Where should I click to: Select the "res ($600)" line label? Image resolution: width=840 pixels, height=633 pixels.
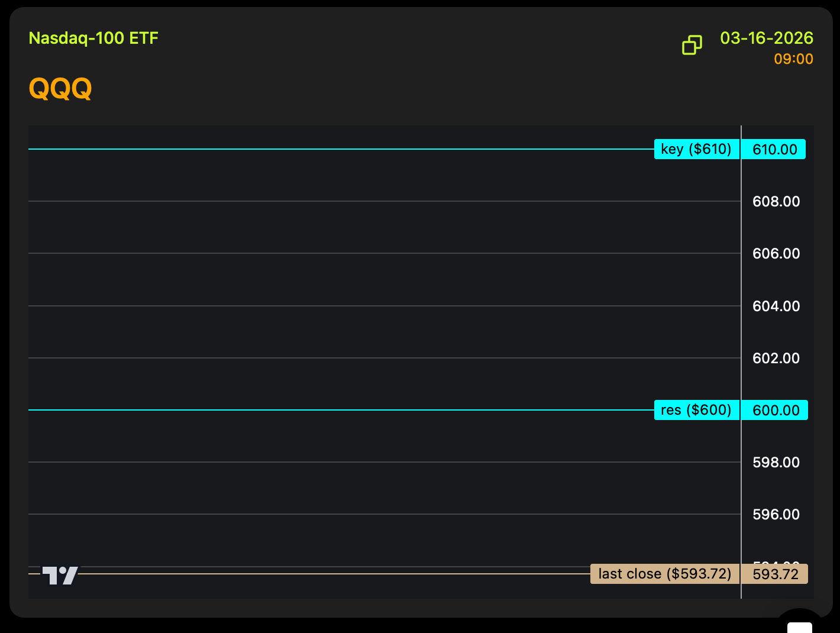tap(696, 410)
